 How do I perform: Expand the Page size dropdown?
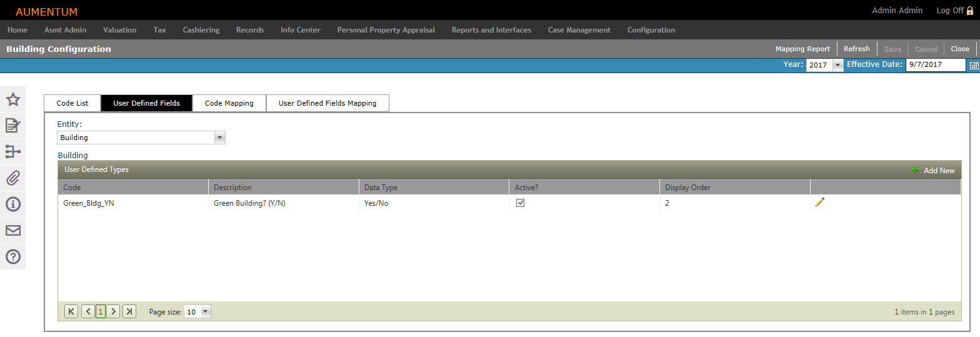(206, 311)
